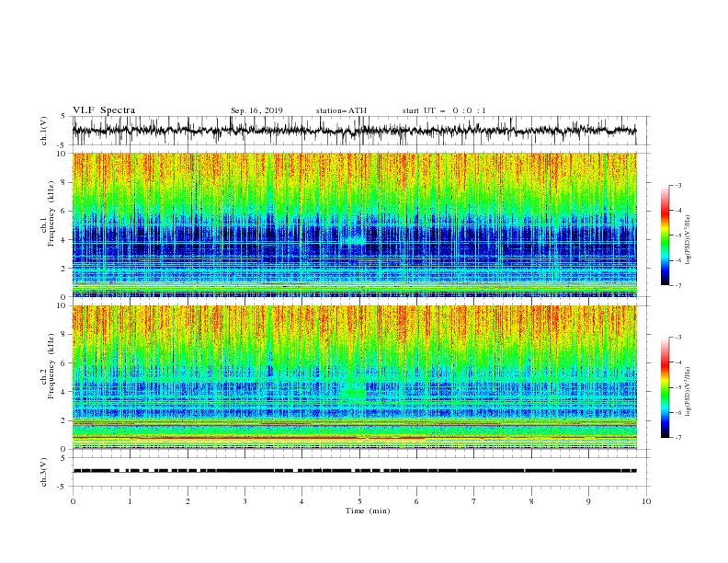The width and height of the screenshot is (728, 563).
Task: Click the ch.1 spectrogram's "2" kHz tick label
Action: point(63,269)
